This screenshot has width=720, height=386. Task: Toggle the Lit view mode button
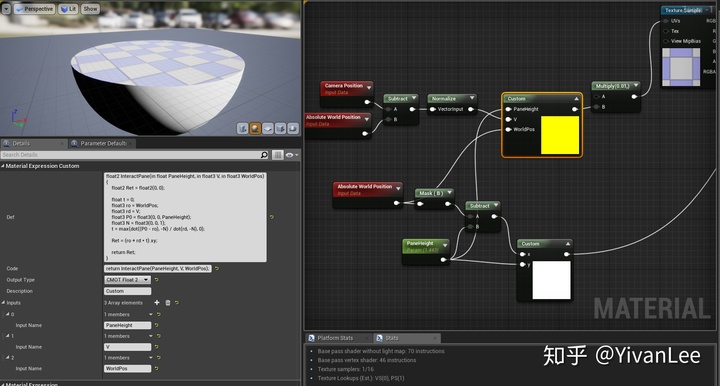pos(68,9)
